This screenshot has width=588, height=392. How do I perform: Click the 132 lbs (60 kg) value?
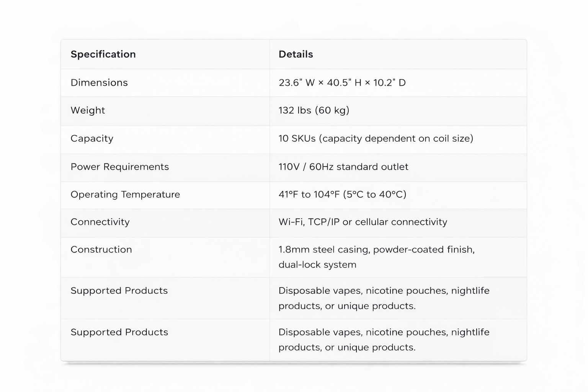click(x=314, y=110)
